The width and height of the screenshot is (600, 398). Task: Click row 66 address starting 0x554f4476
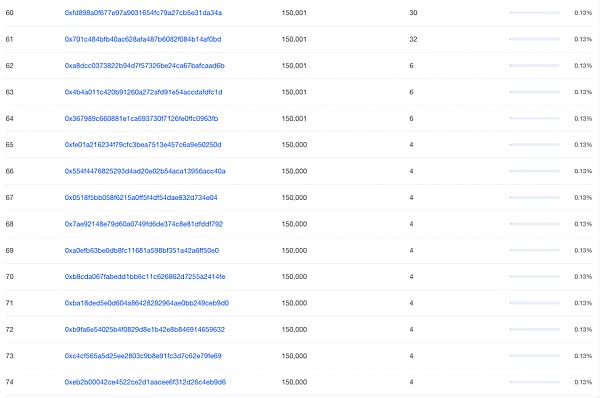pyautogui.click(x=145, y=171)
